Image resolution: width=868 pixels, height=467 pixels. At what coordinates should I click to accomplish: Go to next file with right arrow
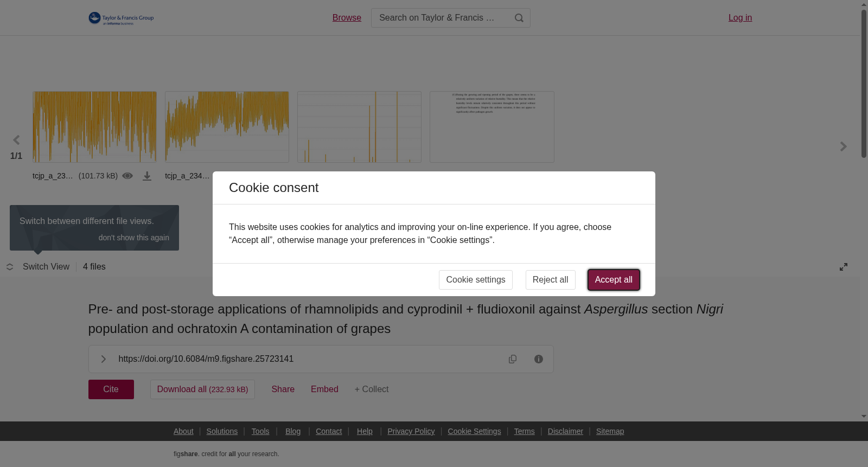click(x=843, y=146)
